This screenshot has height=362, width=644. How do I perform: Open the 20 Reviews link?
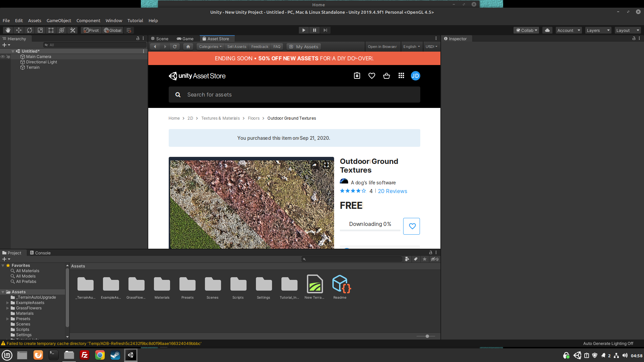[x=392, y=191]
